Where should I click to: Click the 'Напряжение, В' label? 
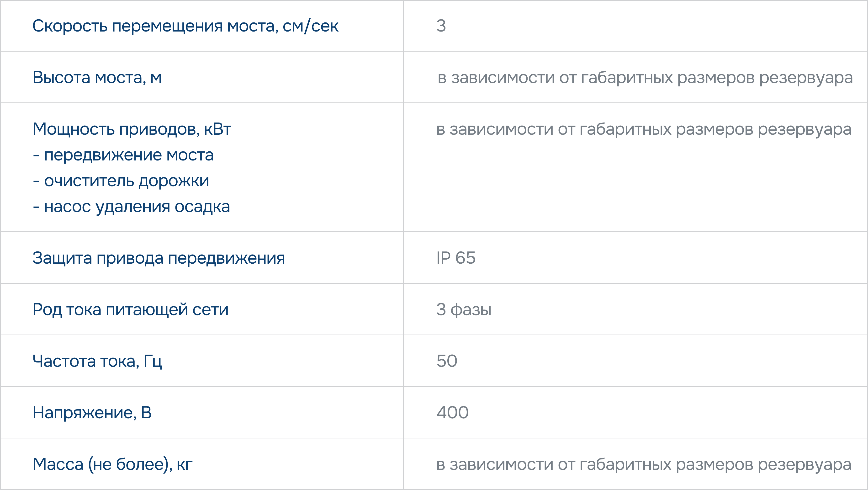92,413
